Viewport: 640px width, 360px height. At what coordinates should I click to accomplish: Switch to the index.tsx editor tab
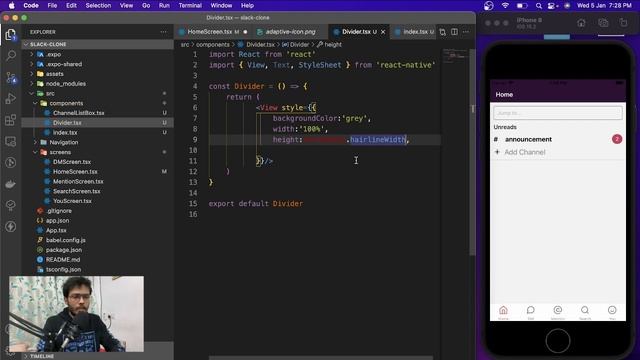(415, 31)
